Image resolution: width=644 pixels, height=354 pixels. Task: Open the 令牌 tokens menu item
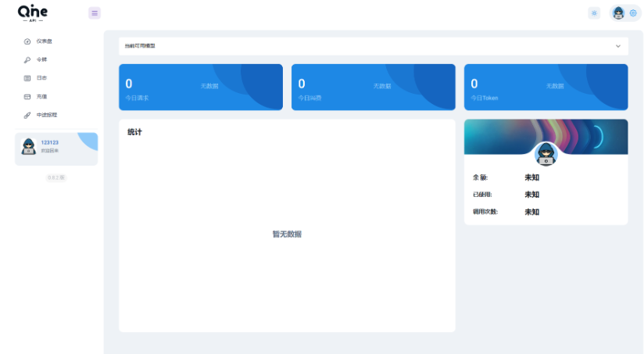(42, 59)
